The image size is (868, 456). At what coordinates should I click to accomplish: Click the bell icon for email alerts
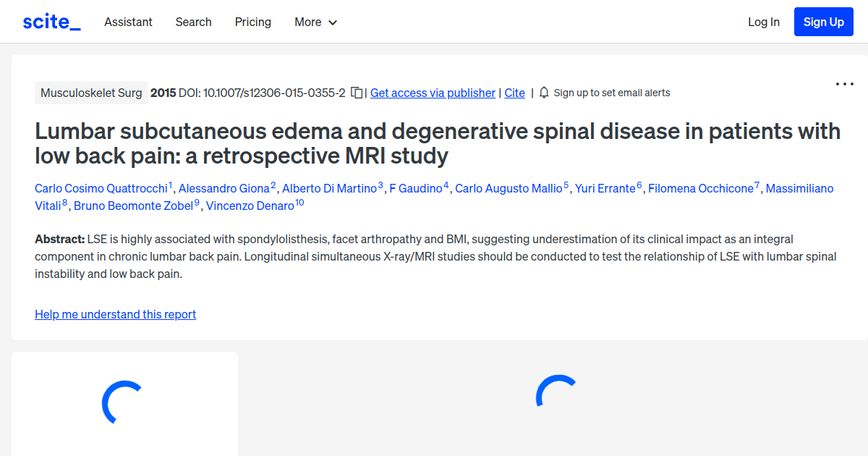coord(543,93)
